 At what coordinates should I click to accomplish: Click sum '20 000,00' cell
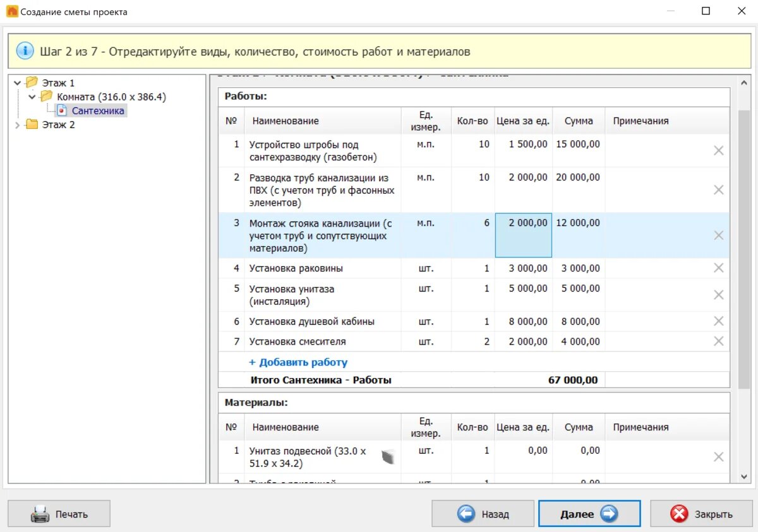tap(578, 177)
